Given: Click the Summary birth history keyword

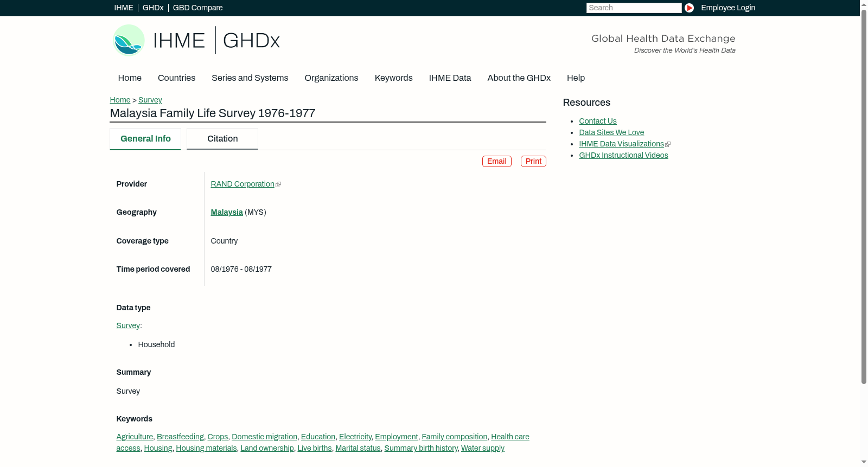Looking at the screenshot, I should 421,449.
